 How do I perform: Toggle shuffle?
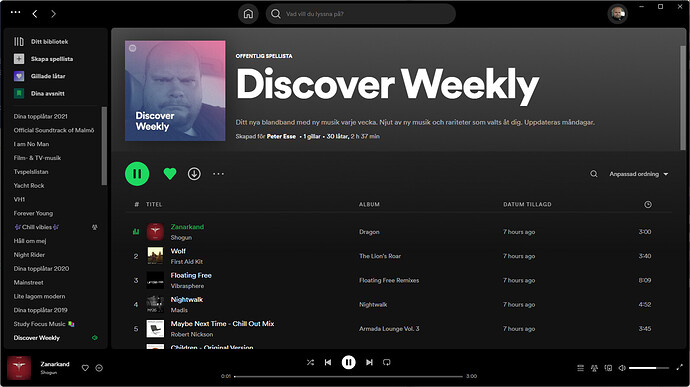pos(310,362)
